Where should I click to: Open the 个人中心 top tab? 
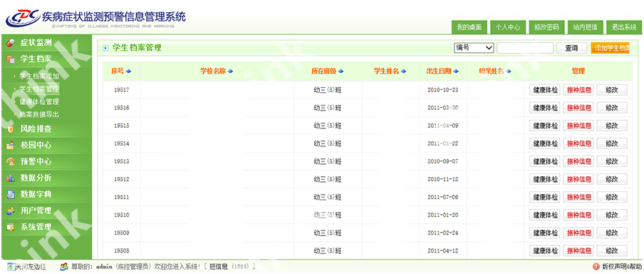(508, 27)
